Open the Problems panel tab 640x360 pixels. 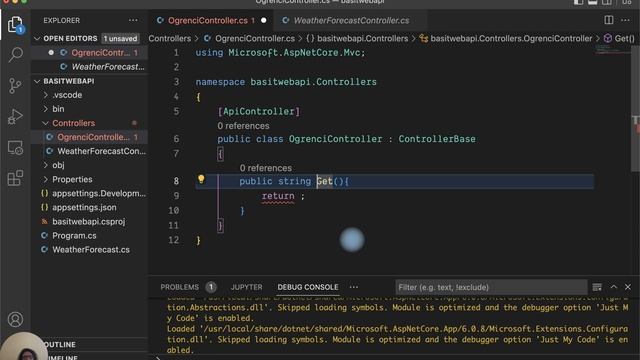[x=179, y=287]
